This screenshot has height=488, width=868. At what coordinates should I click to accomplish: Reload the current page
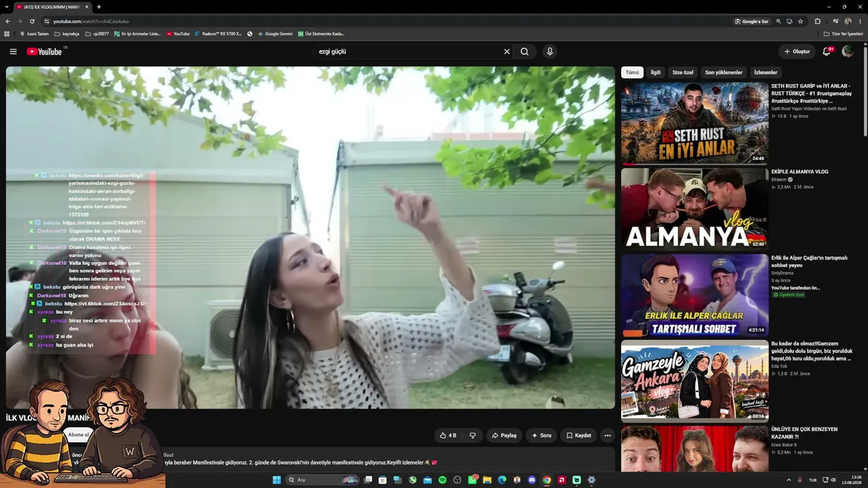[32, 21]
